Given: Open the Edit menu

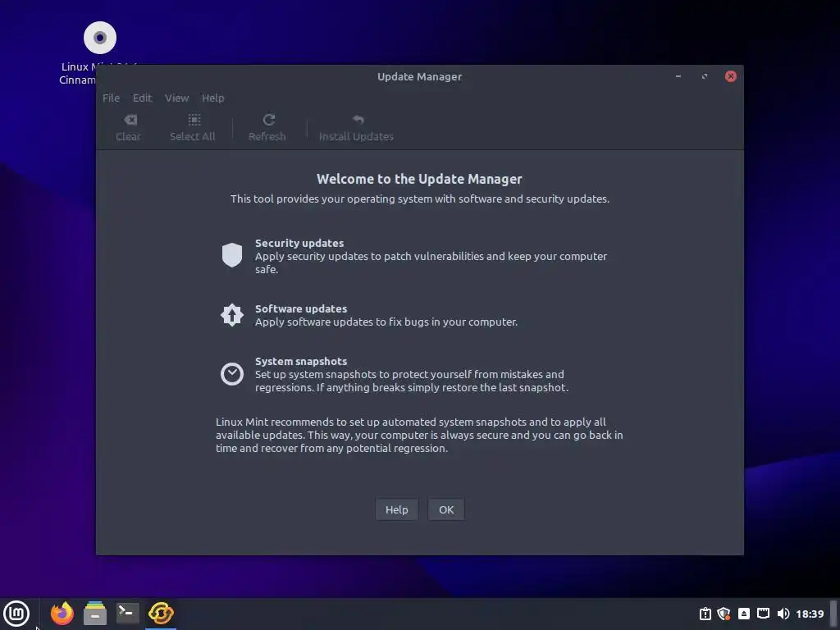Looking at the screenshot, I should click(x=142, y=98).
